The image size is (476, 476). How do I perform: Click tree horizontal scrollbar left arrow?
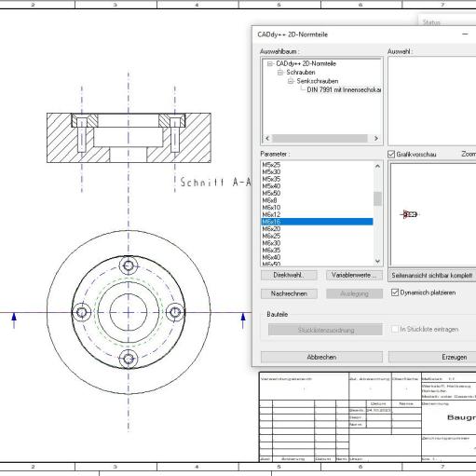click(x=267, y=138)
